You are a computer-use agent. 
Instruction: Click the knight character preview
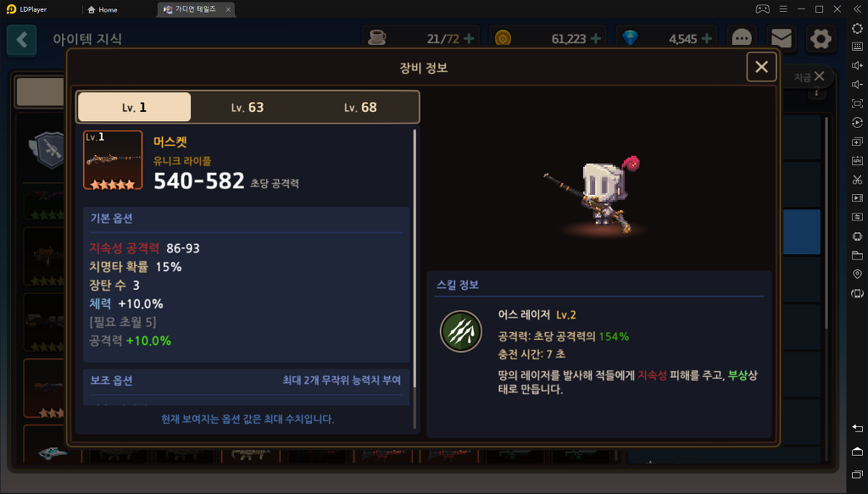[599, 193]
